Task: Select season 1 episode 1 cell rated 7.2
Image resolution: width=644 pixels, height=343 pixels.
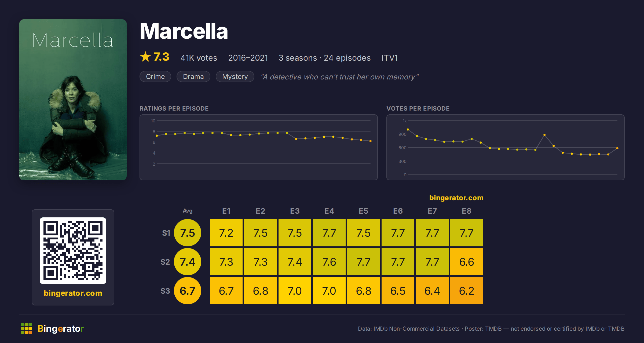Action: click(x=226, y=233)
